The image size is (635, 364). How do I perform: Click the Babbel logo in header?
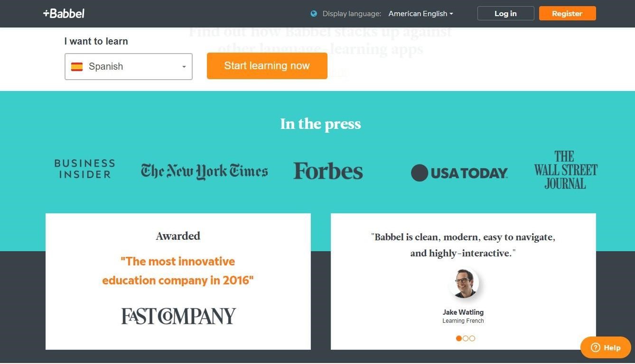[64, 13]
